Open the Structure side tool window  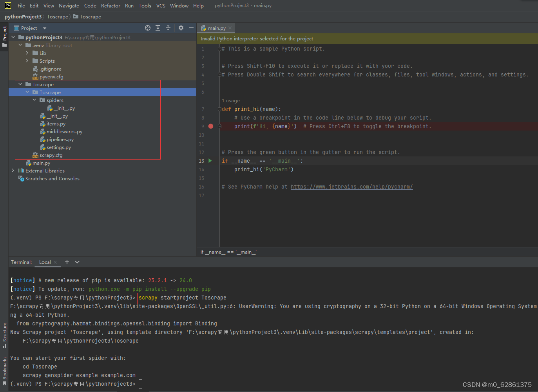pyautogui.click(x=4, y=335)
